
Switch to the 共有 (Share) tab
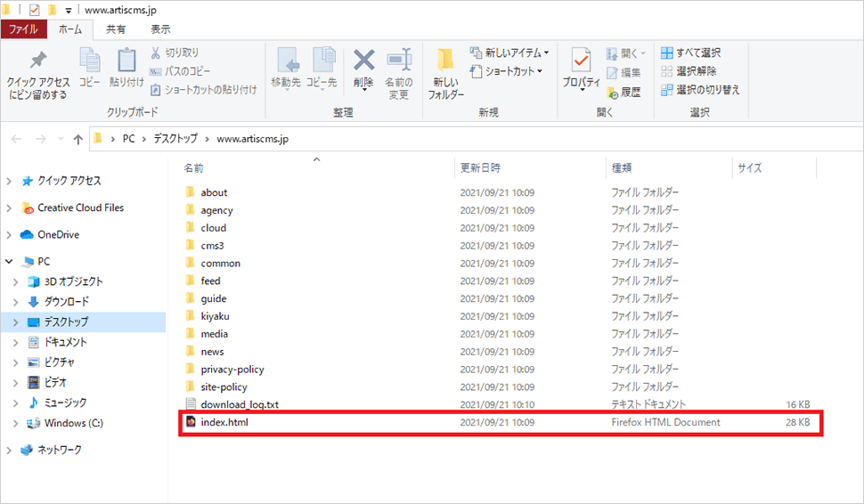tap(116, 29)
